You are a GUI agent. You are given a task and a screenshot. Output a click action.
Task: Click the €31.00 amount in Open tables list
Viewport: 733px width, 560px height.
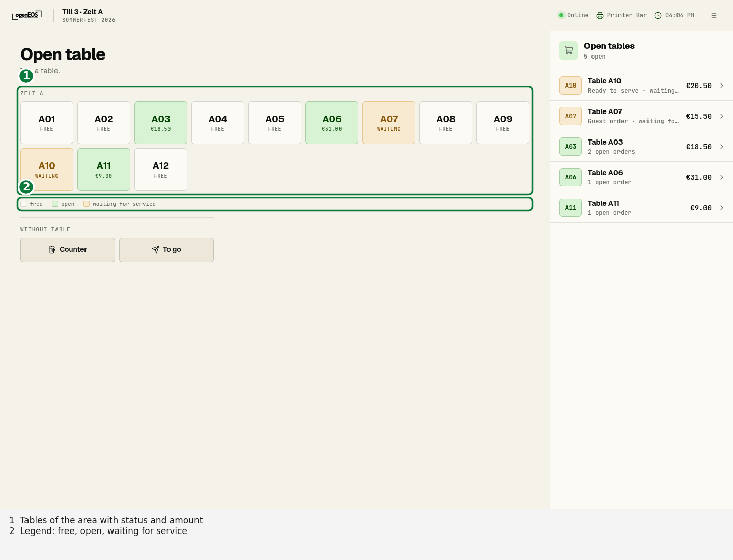(698, 177)
